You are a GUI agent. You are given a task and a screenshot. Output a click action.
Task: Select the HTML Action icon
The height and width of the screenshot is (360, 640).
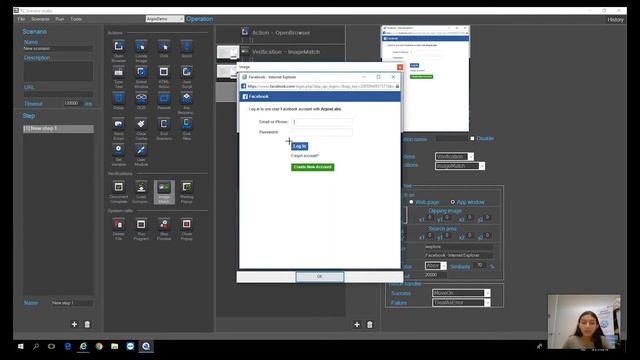point(164,72)
